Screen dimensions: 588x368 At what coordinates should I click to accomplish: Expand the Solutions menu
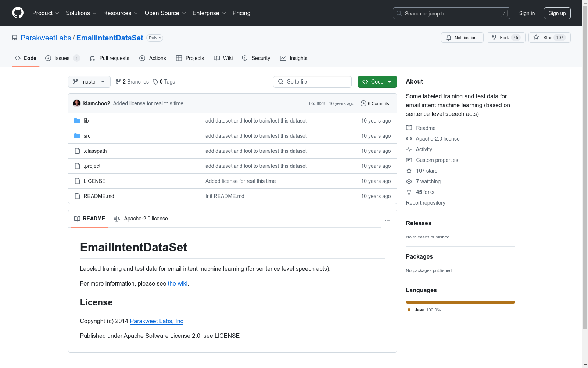81,13
